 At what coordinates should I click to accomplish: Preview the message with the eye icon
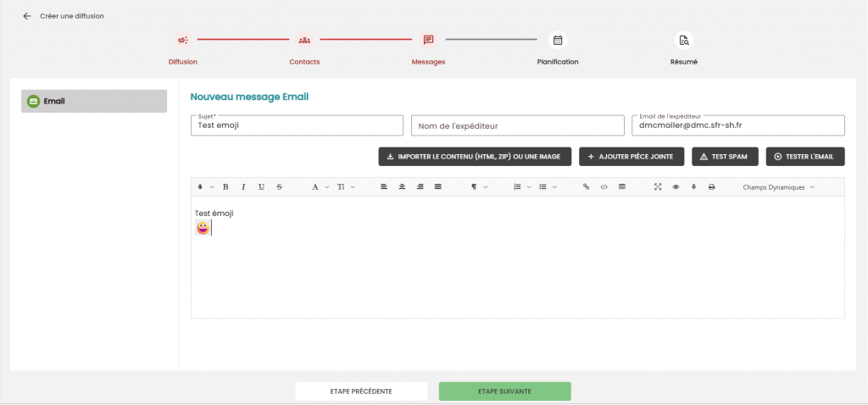point(676,187)
